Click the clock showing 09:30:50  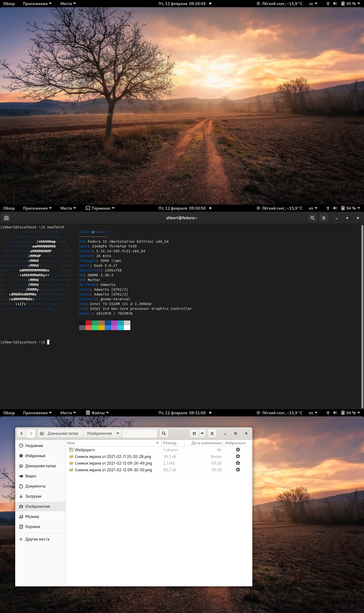point(182,208)
